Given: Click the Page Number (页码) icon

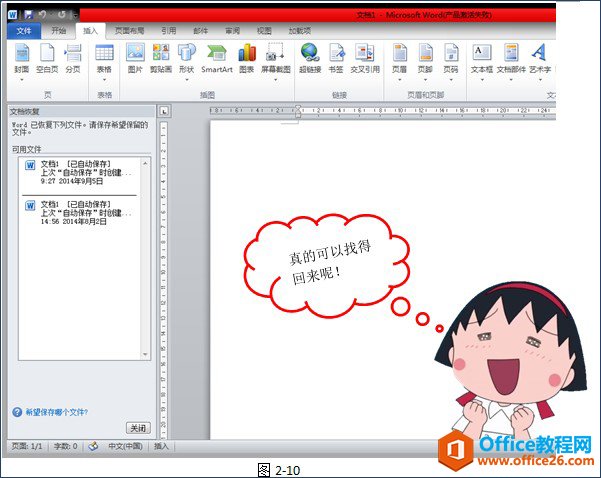Looking at the screenshot, I should point(451,53).
